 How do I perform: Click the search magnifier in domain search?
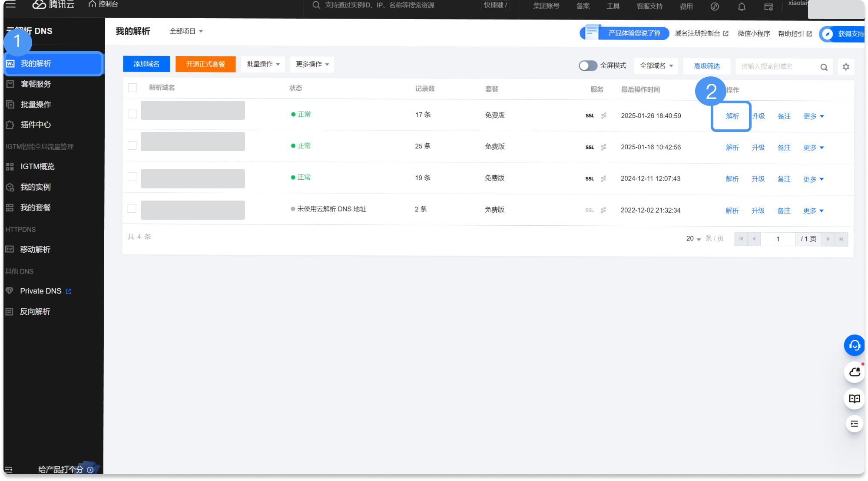(824, 67)
